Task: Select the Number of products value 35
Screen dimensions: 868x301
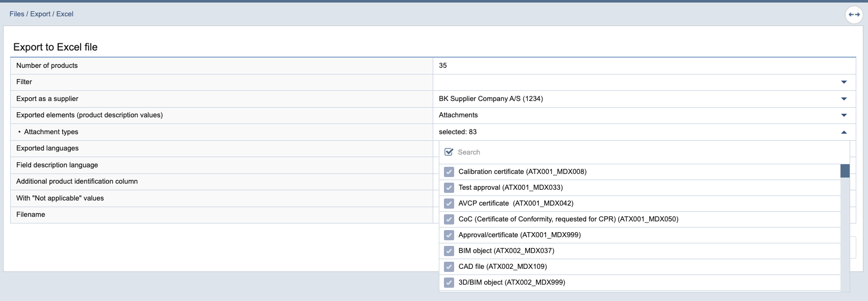Action: (x=443, y=65)
